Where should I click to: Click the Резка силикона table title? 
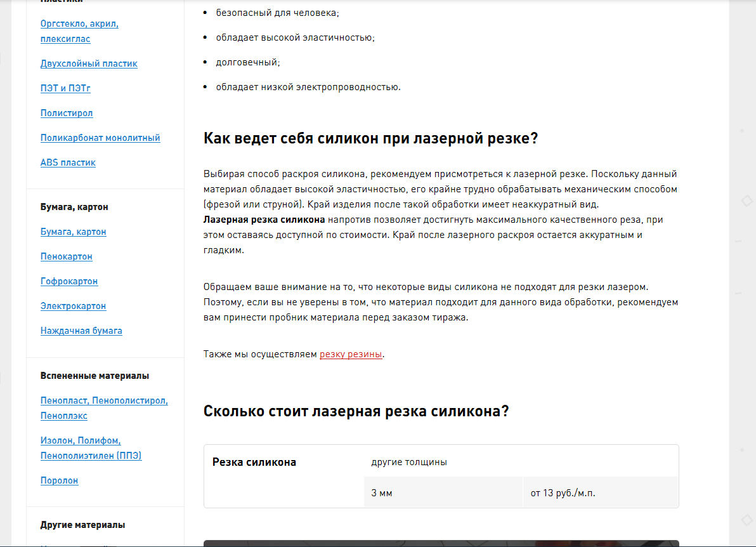[254, 462]
